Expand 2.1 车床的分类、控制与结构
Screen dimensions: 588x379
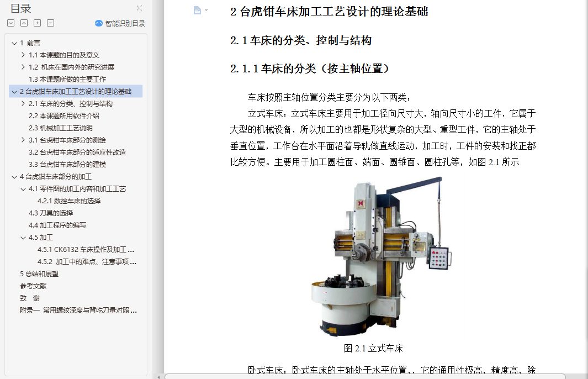pyautogui.click(x=23, y=103)
